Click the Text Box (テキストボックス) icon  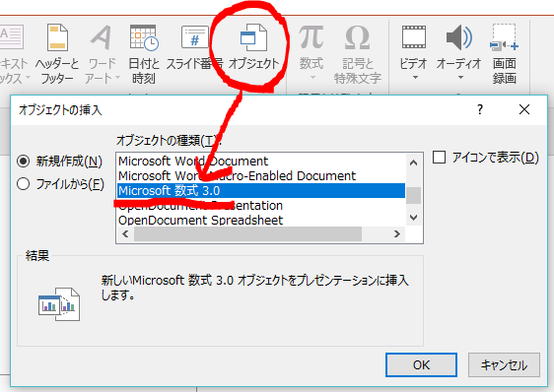pyautogui.click(x=12, y=37)
